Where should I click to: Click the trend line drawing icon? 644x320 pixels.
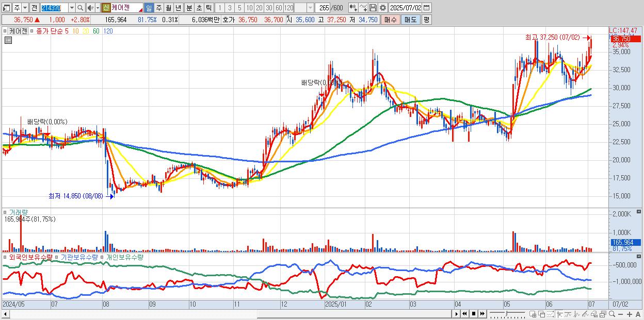pos(568,314)
